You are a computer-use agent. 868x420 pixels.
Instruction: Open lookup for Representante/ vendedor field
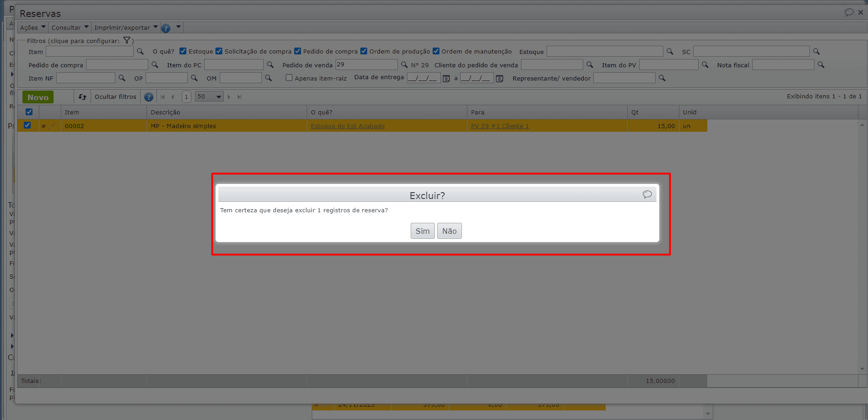[662, 78]
